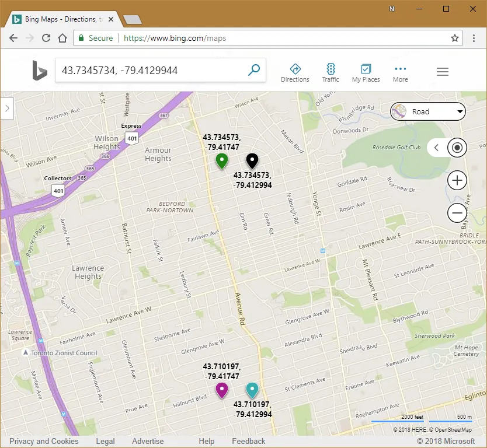Click the Baycrest Park label
This screenshot has height=448, width=487.
pyautogui.click(x=36, y=241)
